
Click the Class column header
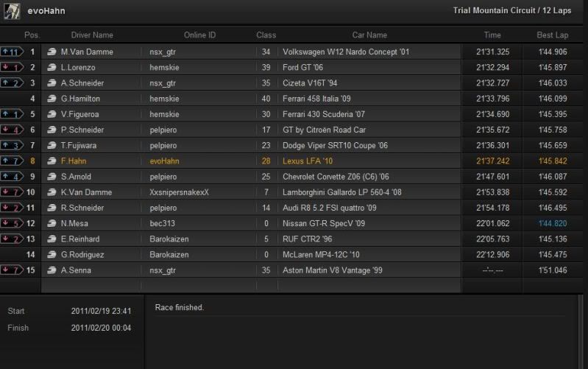click(x=266, y=35)
